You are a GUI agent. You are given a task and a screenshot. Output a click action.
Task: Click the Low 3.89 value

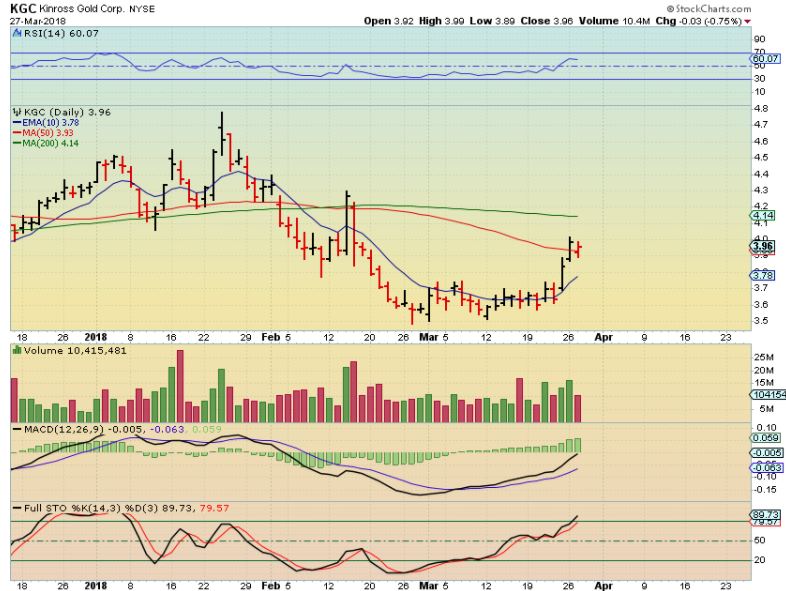493,21
